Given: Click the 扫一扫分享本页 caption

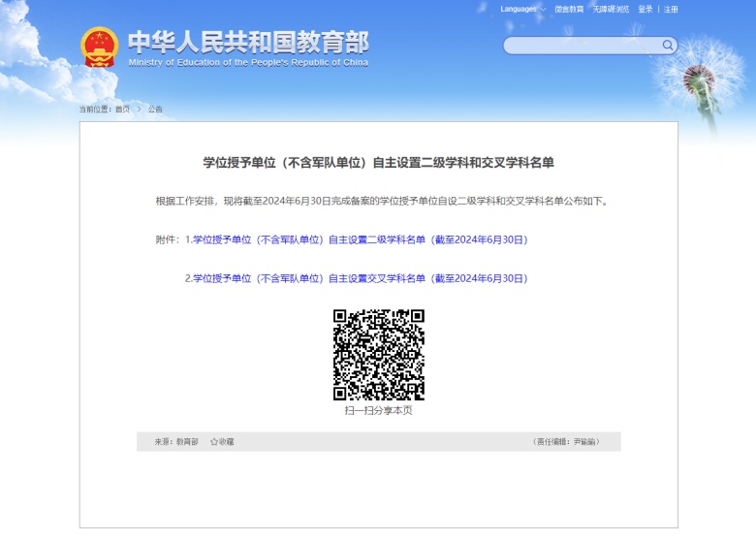Looking at the screenshot, I should pyautogui.click(x=378, y=410).
